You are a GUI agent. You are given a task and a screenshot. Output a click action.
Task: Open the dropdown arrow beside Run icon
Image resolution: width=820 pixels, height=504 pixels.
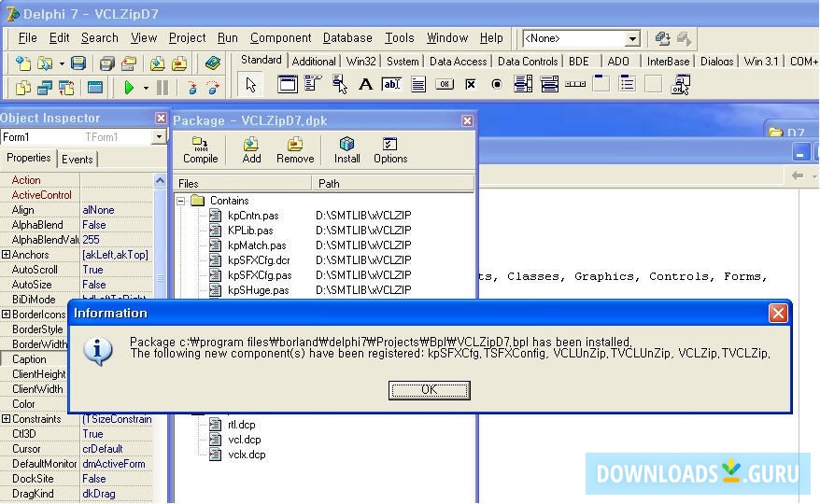pyautogui.click(x=146, y=88)
